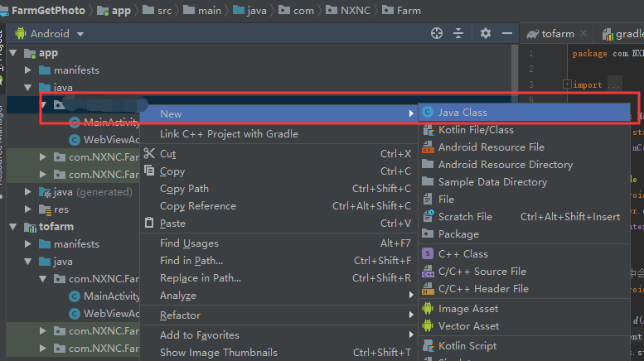Click the Vector Asset Android icon

[428, 326]
